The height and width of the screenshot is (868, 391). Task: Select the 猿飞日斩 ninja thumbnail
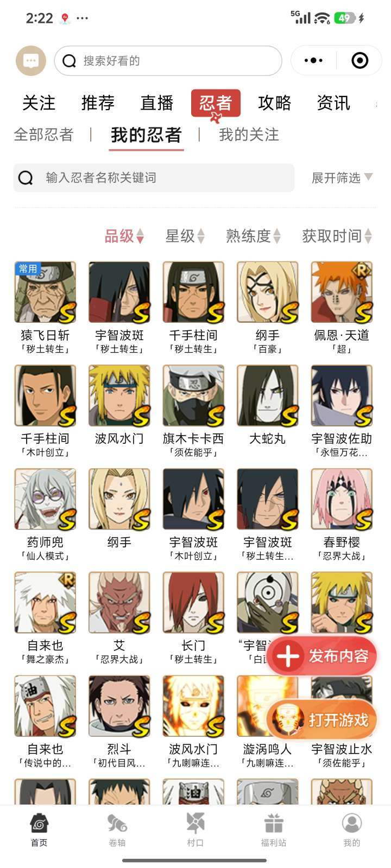click(x=45, y=292)
